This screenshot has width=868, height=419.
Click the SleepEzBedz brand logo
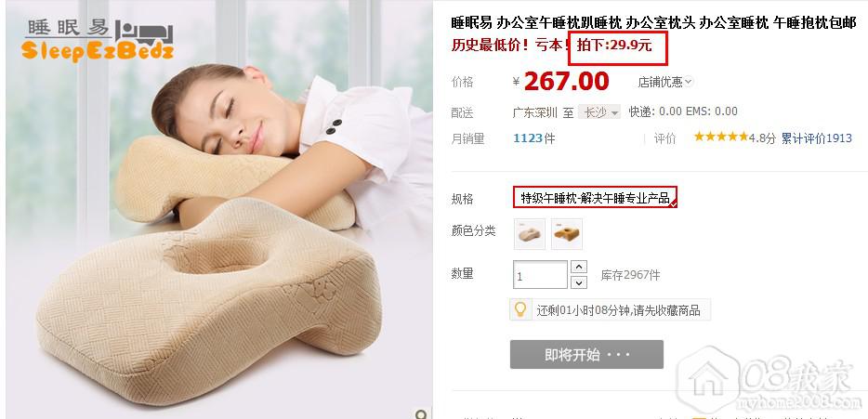[98, 40]
